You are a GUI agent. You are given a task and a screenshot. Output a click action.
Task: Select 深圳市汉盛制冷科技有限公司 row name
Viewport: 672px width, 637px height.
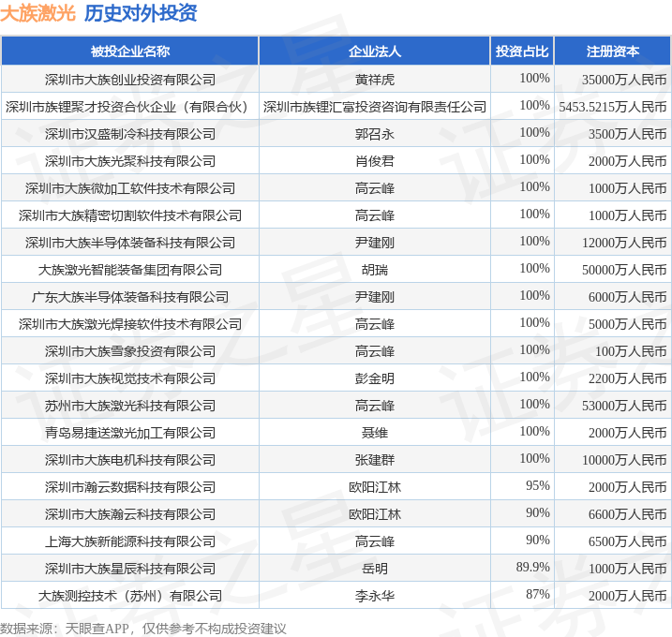130,134
